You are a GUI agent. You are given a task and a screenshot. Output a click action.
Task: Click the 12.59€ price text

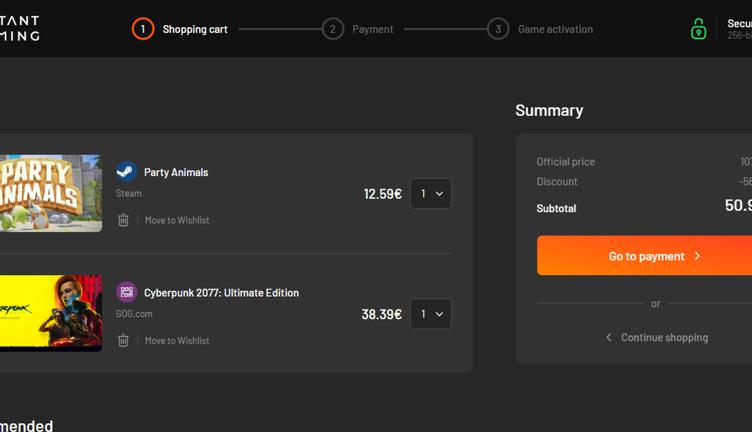(383, 194)
